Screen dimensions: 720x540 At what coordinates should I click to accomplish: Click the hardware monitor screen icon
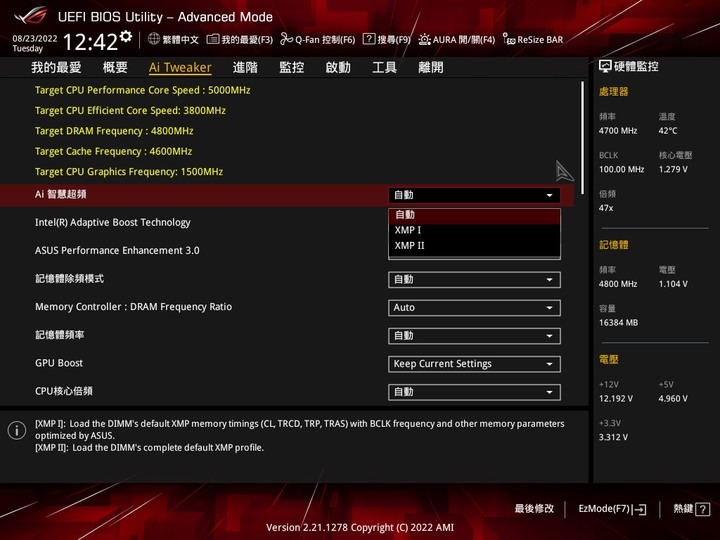pos(605,67)
